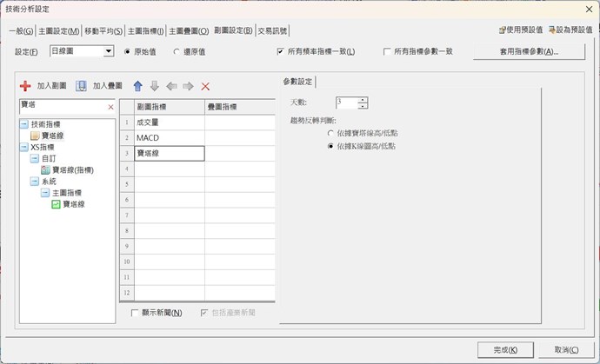
Task: Click the 使用預設值 icon
Action: coord(503,30)
